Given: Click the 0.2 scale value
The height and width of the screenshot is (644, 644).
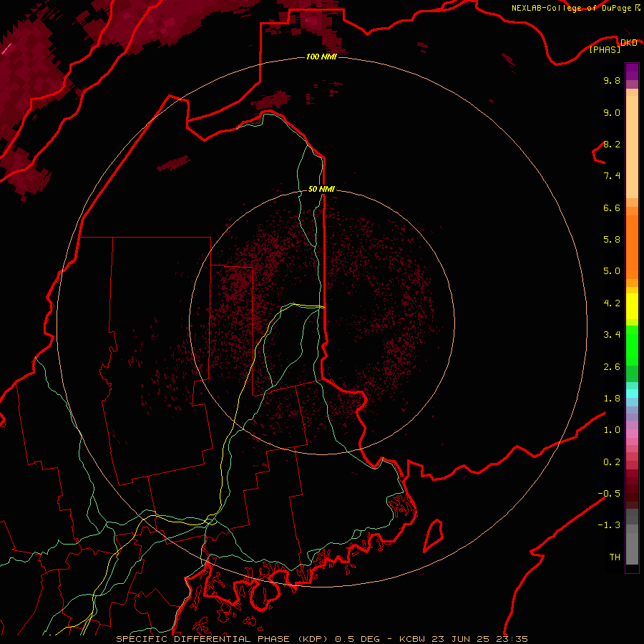Looking at the screenshot, I should coord(612,462).
